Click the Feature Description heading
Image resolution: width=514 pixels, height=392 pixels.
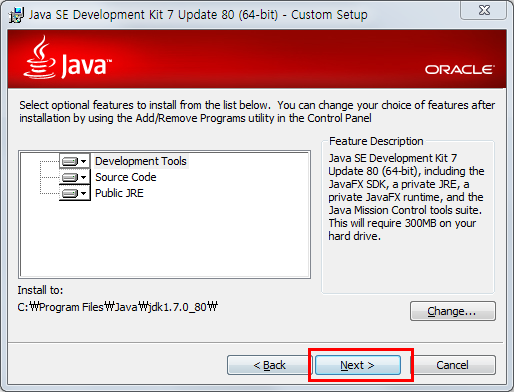pyautogui.click(x=376, y=141)
